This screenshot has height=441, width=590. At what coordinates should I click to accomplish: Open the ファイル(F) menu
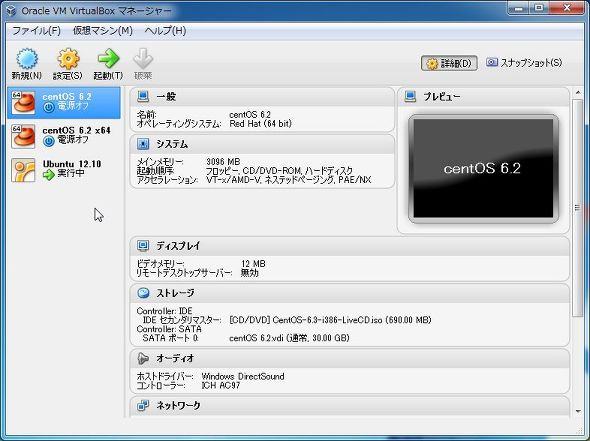pyautogui.click(x=36, y=30)
